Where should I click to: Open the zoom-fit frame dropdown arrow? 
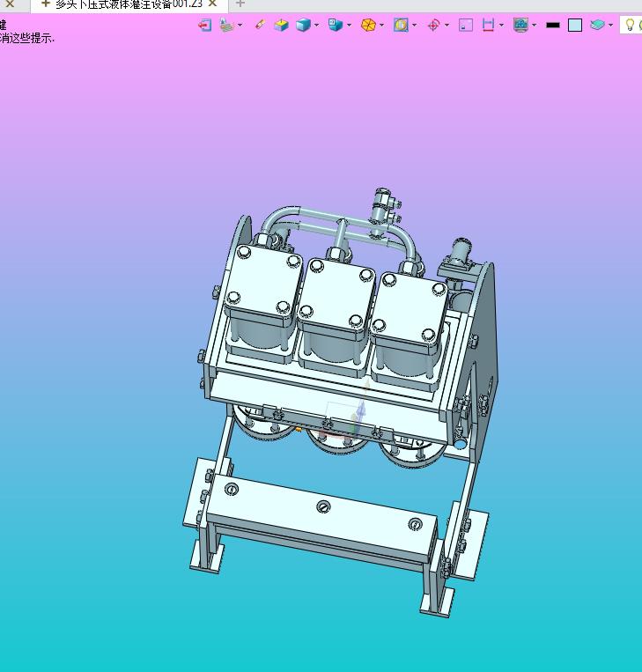coord(415,26)
